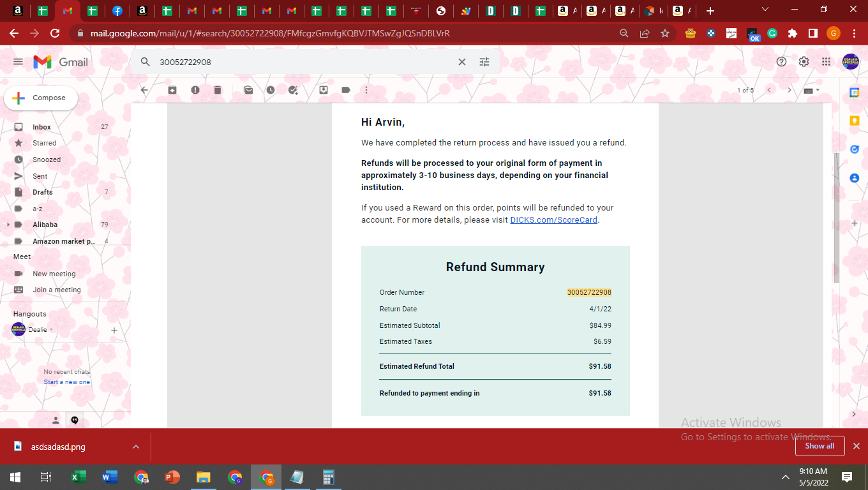868x490 pixels.
Task: Snooze this email with clock icon
Action: 271,90
